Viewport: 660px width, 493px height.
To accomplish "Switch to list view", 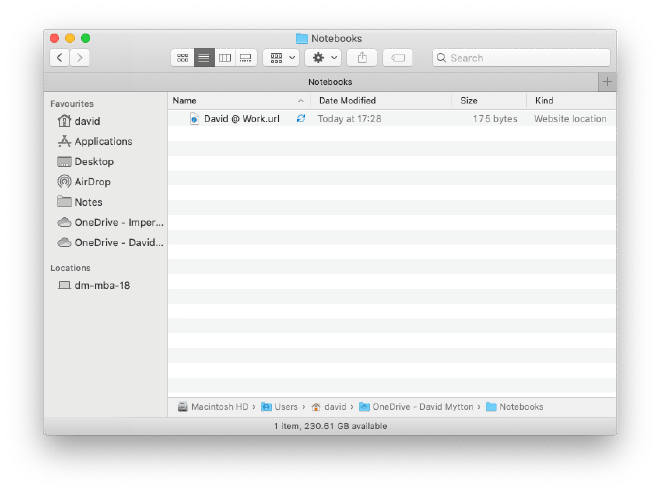I will pyautogui.click(x=204, y=58).
